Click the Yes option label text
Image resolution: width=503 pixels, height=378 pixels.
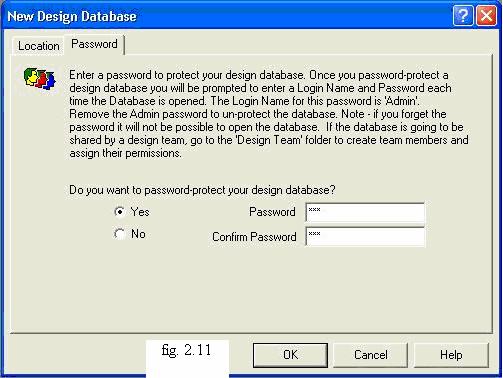(140, 212)
